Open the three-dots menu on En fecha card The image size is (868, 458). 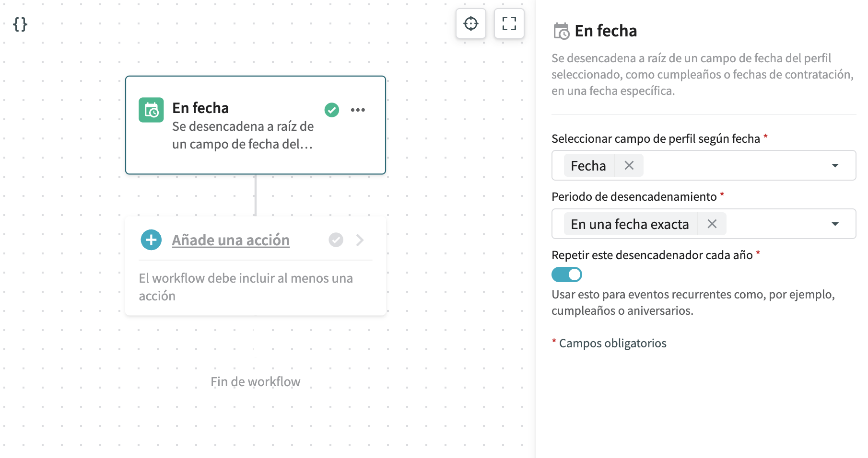[x=358, y=110]
